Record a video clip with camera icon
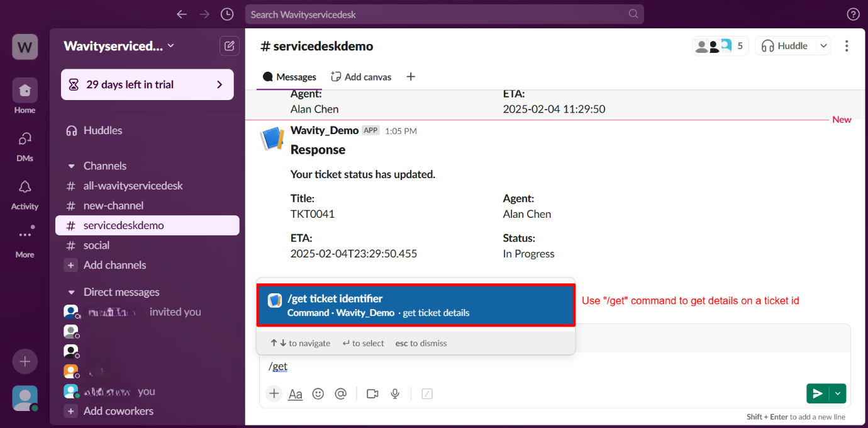This screenshot has height=428, width=868. pyautogui.click(x=372, y=393)
